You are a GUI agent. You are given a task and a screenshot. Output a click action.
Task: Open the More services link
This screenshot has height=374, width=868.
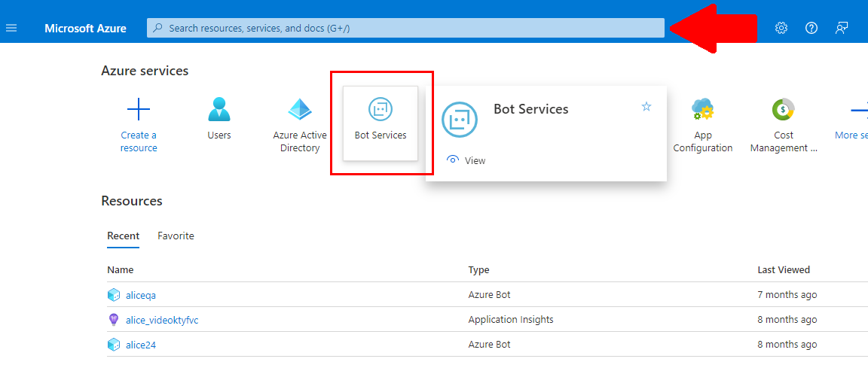pos(851,135)
